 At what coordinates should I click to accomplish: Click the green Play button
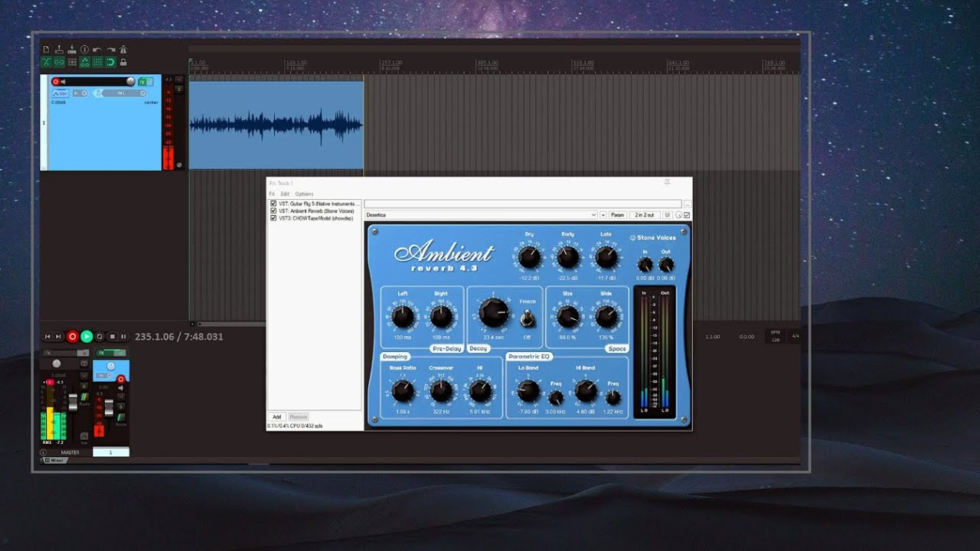87,337
